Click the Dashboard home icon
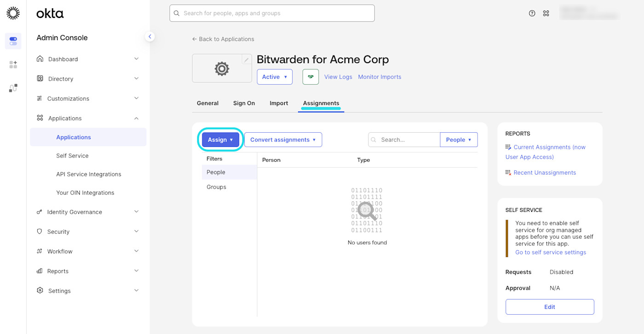The image size is (644, 334). (x=40, y=59)
